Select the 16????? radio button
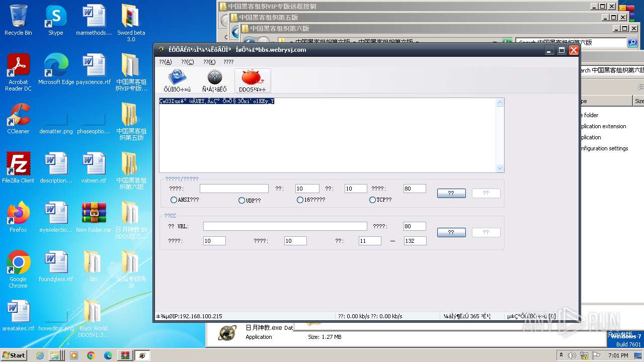 click(x=311, y=200)
